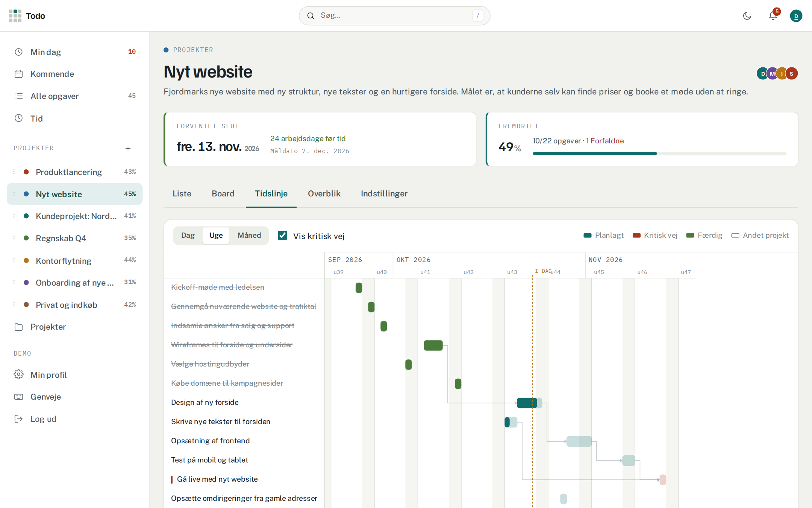Focus the Søg search field
Screen dimensions: 812x508
[395, 16]
